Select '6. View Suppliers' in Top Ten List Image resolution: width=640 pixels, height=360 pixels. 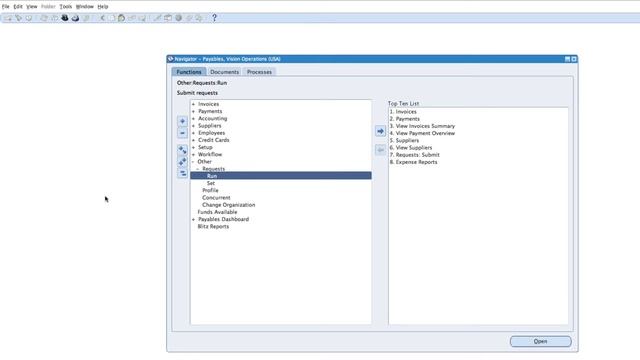(x=411, y=148)
